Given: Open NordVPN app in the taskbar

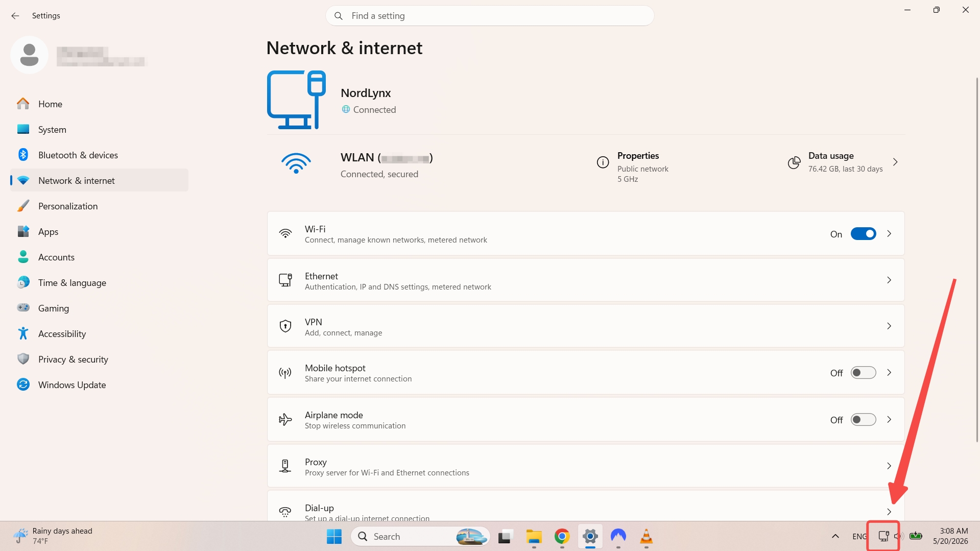Looking at the screenshot, I should (x=618, y=537).
